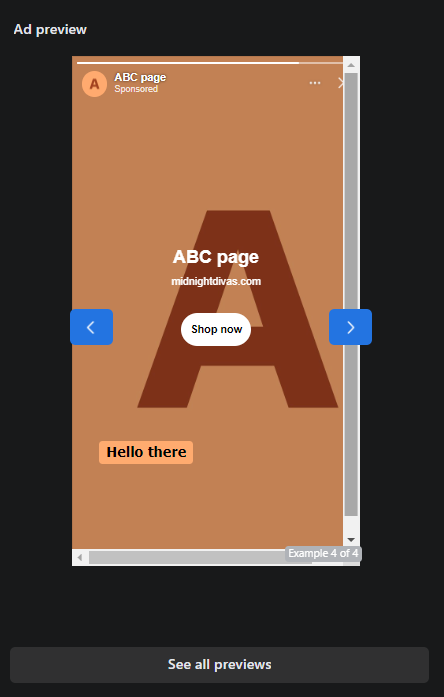Go to the previous ad preview example
The width and height of the screenshot is (444, 697).
[91, 327]
